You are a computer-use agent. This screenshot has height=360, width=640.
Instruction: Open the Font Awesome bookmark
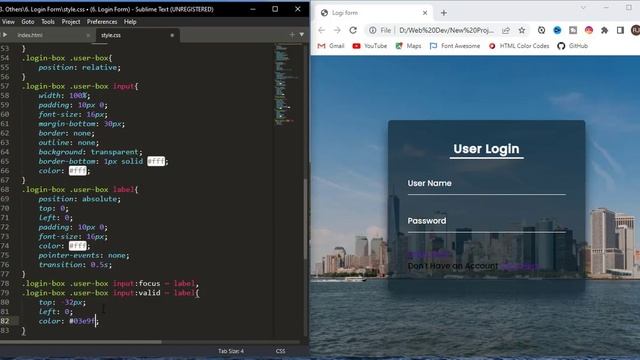pyautogui.click(x=455, y=46)
